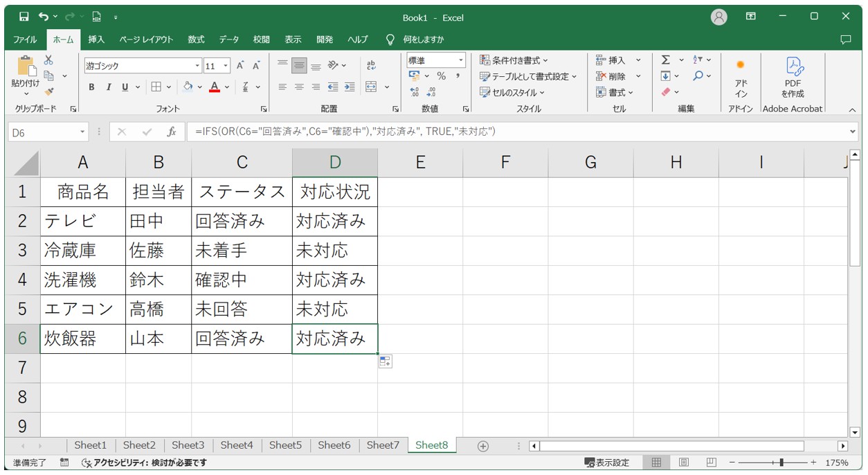868x475 pixels.
Task: Switch to the ページレイアウト tab
Action: click(146, 39)
